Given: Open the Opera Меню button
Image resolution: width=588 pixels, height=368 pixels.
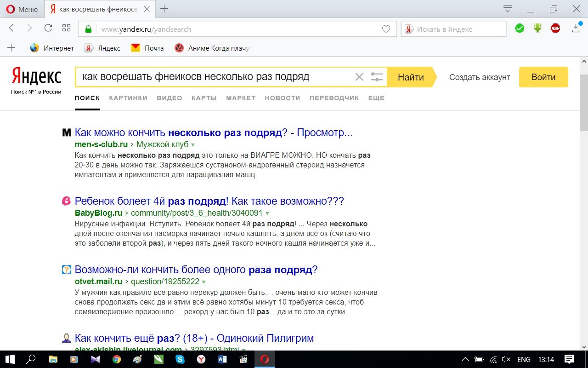Looking at the screenshot, I should (x=22, y=9).
